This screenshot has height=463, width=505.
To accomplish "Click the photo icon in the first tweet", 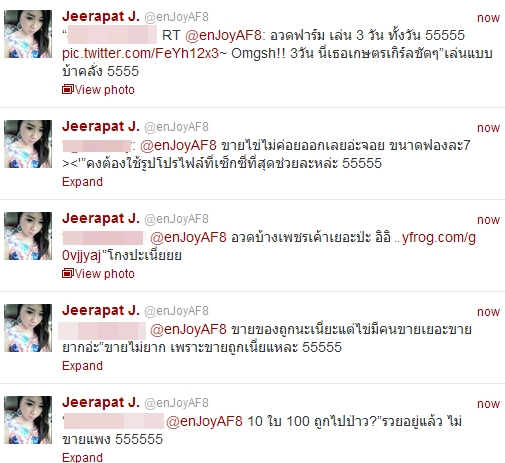I will point(68,90).
